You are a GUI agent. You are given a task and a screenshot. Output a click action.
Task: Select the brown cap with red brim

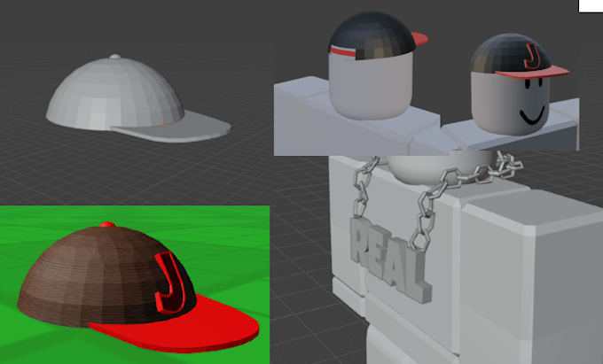click(137, 287)
